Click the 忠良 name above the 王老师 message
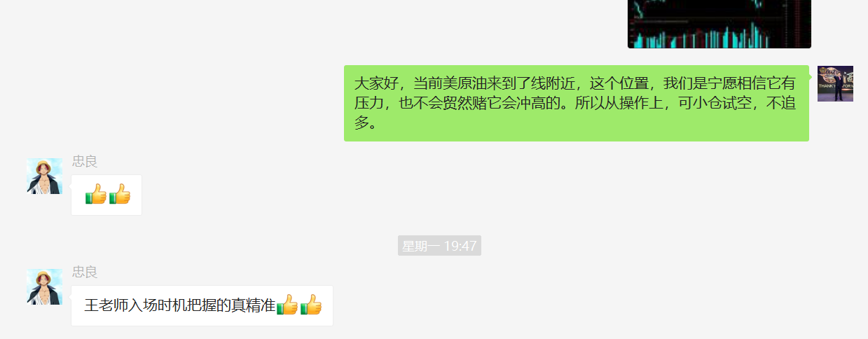 click(85, 272)
